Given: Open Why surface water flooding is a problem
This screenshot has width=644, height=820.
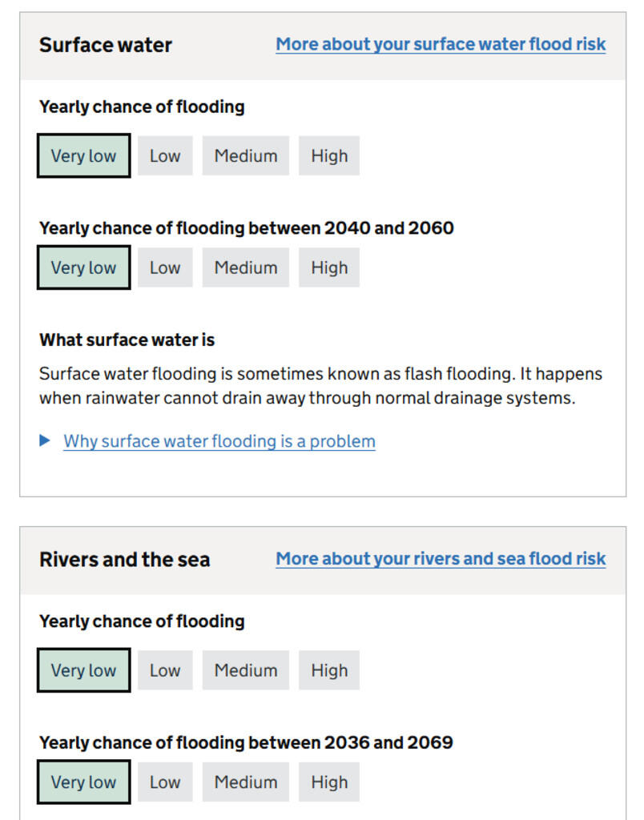Looking at the screenshot, I should point(219,440).
